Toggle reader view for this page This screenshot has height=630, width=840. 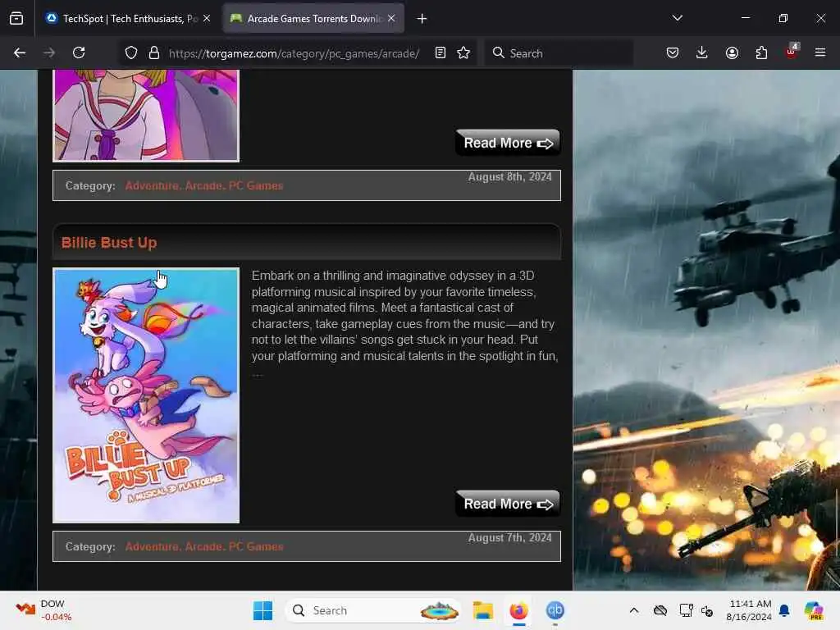tap(441, 53)
